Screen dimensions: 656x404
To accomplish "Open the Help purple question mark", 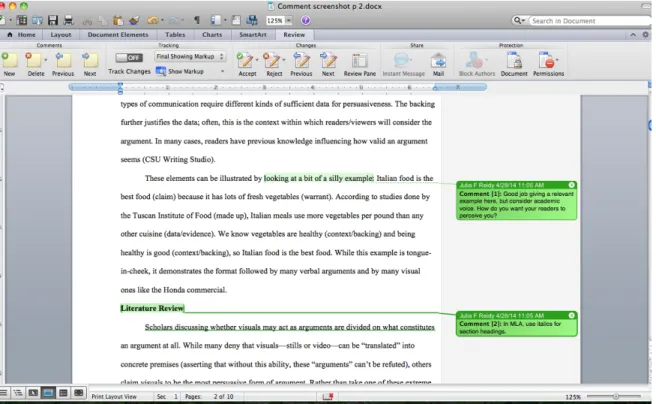I will coord(305,20).
